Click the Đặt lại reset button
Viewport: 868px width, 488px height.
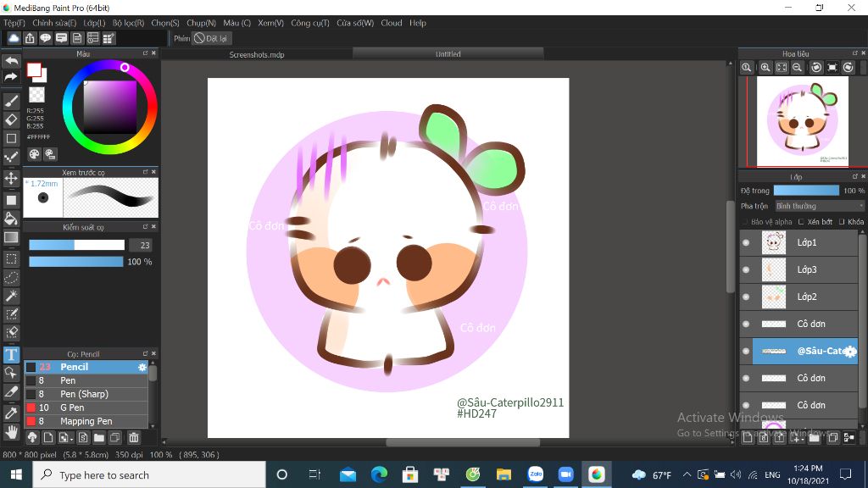211,38
